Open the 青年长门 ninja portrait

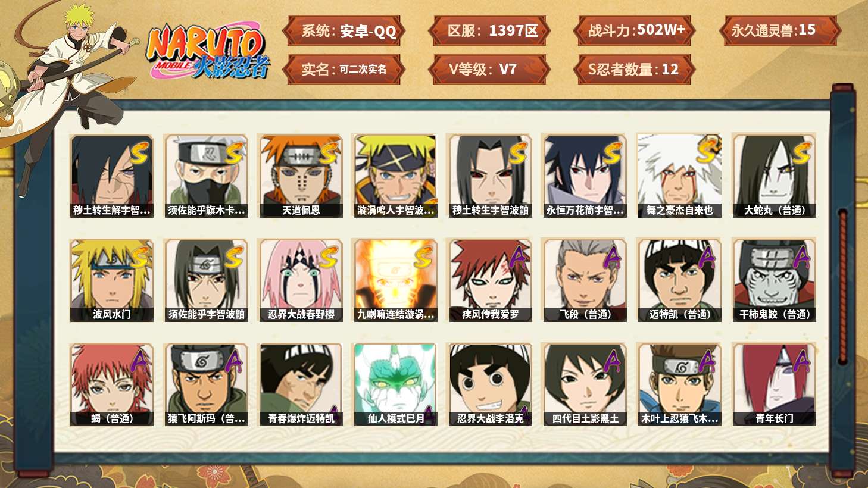pos(774,384)
